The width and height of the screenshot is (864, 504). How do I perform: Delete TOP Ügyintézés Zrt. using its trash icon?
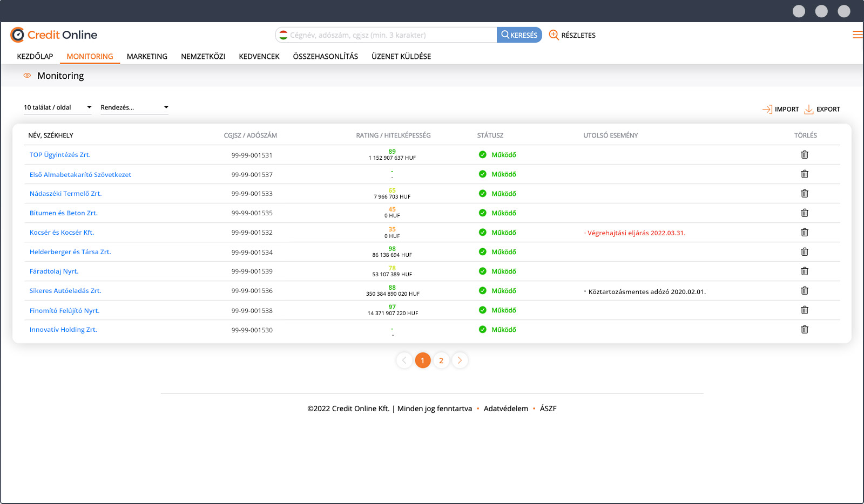coord(805,154)
